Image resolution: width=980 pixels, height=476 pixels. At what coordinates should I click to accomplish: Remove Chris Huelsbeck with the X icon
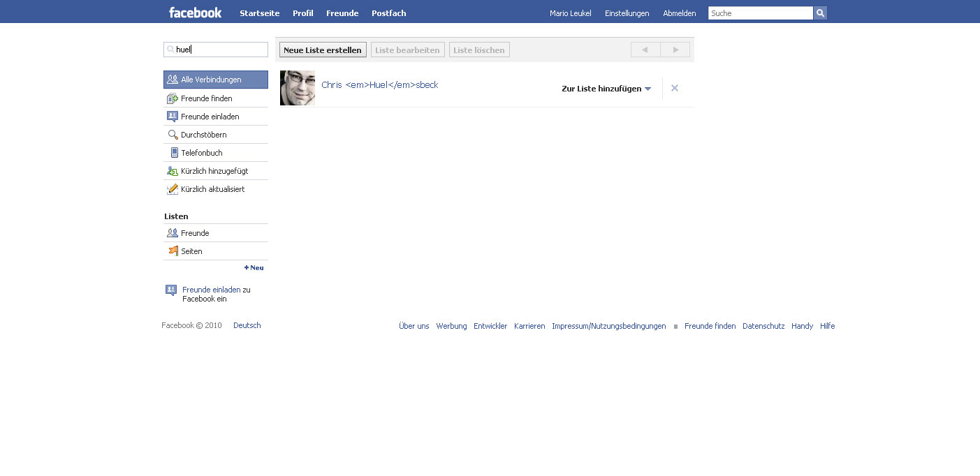[x=675, y=88]
